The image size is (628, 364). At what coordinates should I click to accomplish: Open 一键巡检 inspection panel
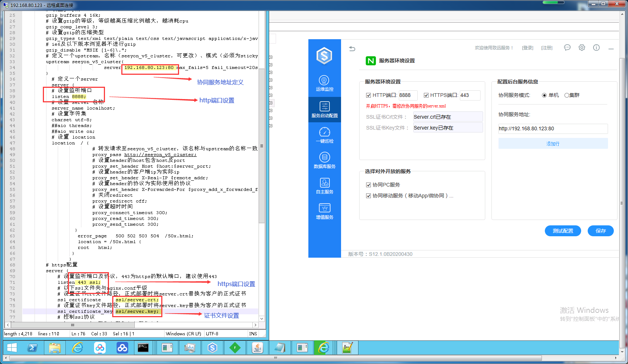(324, 135)
